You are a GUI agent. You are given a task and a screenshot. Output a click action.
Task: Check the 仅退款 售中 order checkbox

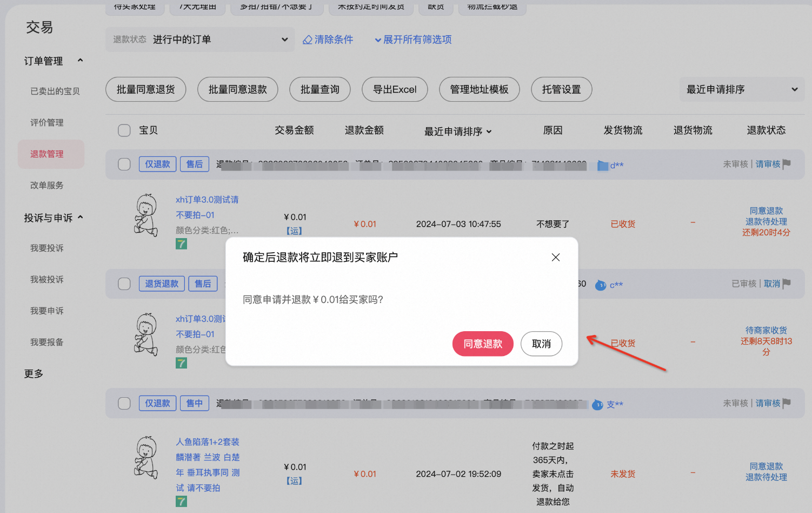[x=124, y=404]
